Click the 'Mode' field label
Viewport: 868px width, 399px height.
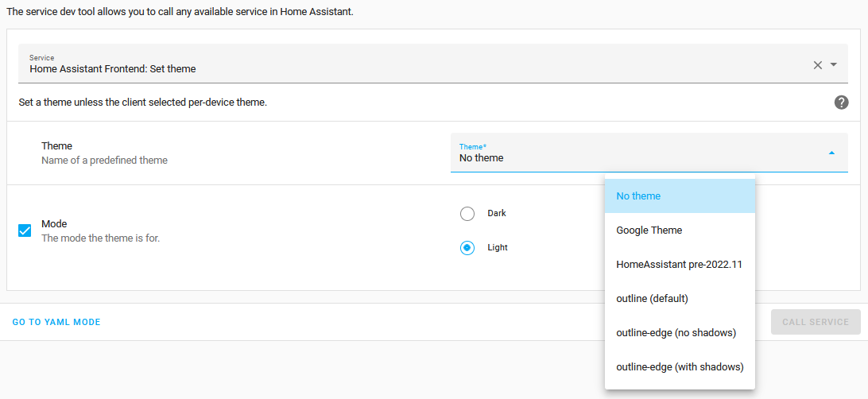pyautogui.click(x=54, y=224)
